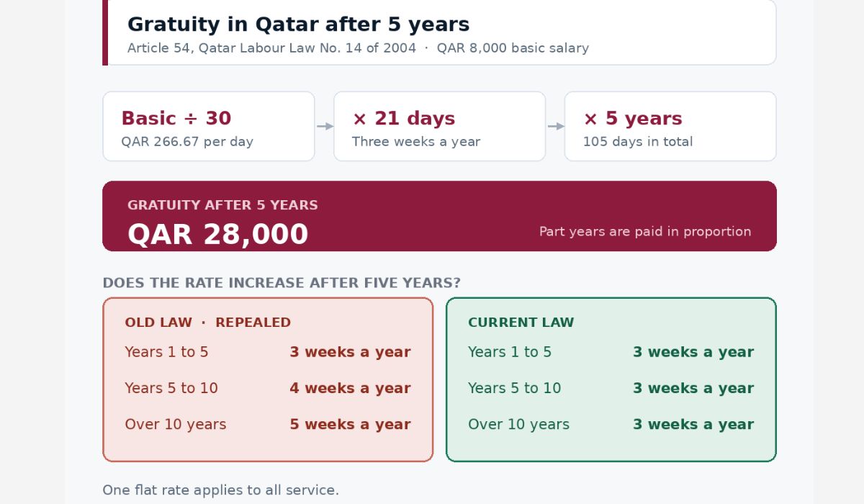The width and height of the screenshot is (864, 504).
Task: Open the Old Law Repealed panel heading
Action: click(x=208, y=323)
